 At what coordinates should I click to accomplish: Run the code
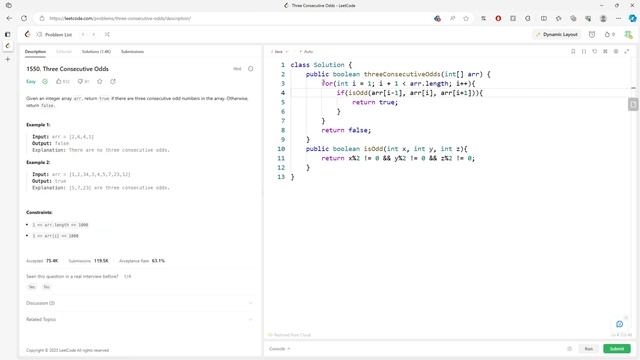(x=589, y=349)
